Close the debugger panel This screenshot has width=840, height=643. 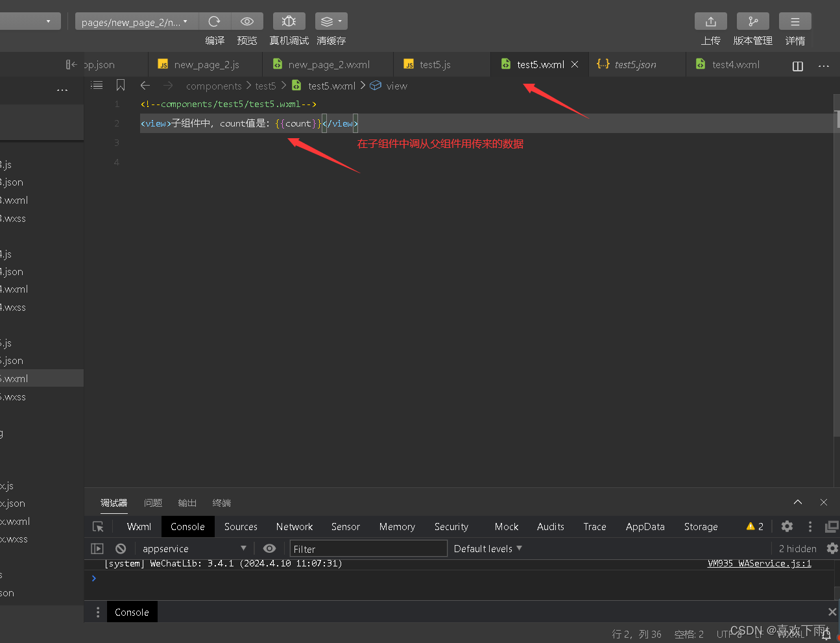click(x=824, y=502)
